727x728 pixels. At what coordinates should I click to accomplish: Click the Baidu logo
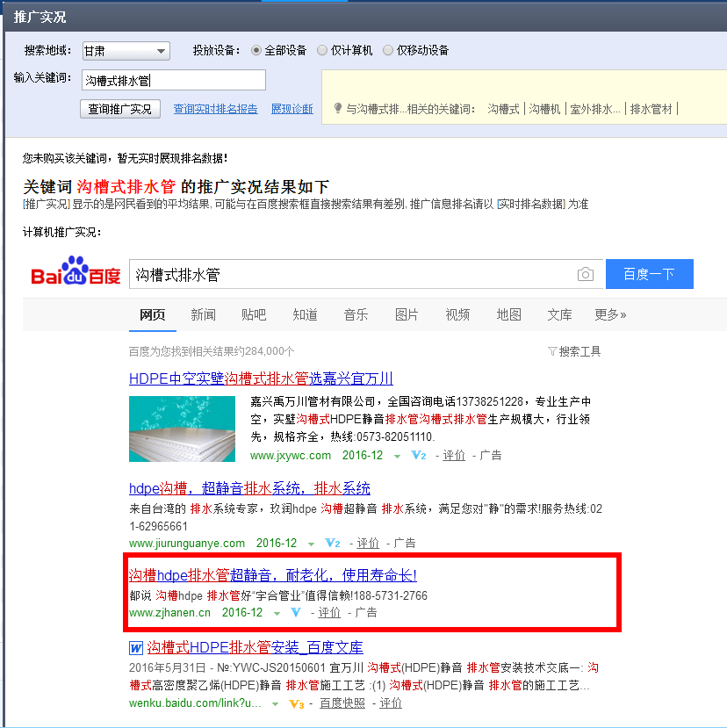pos(76,270)
